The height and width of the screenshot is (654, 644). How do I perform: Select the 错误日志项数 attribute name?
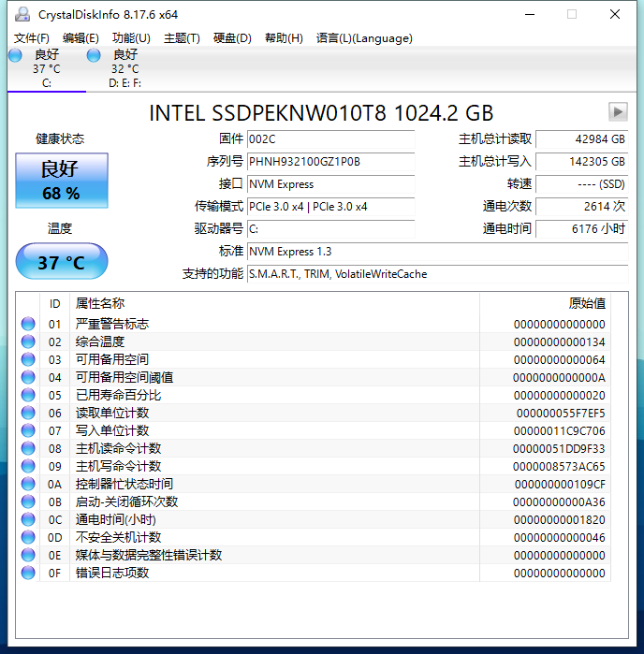[x=112, y=573]
